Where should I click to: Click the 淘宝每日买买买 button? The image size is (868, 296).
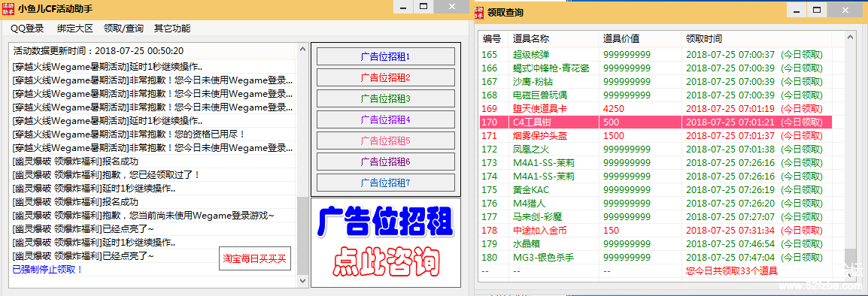(255, 258)
